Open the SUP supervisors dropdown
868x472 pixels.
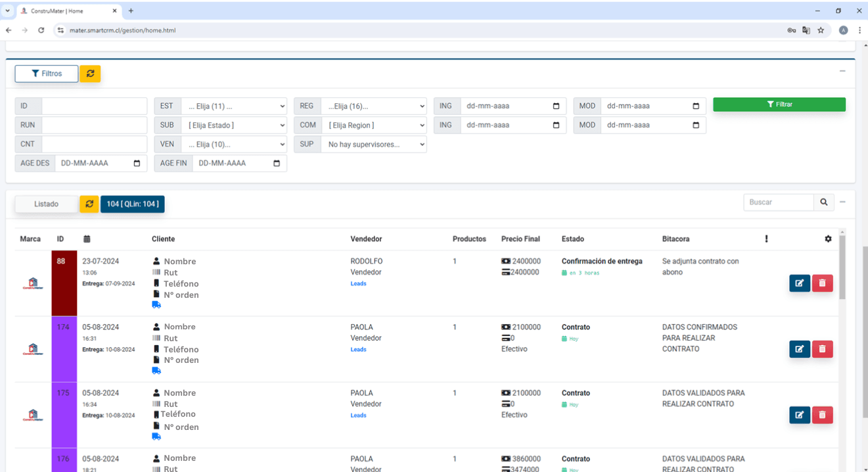(x=374, y=144)
